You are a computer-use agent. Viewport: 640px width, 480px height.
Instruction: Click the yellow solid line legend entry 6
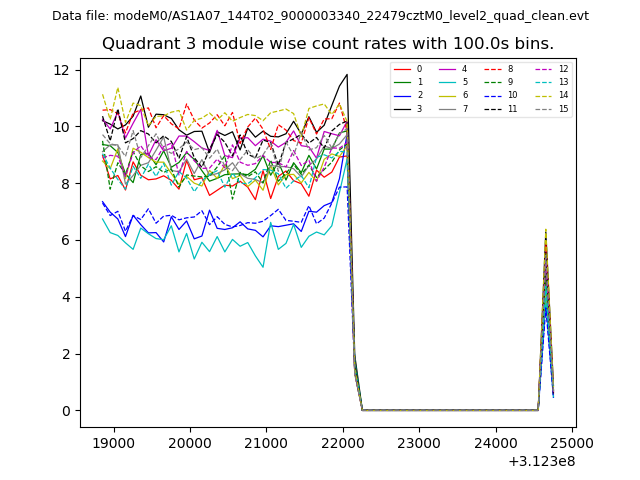click(452, 95)
